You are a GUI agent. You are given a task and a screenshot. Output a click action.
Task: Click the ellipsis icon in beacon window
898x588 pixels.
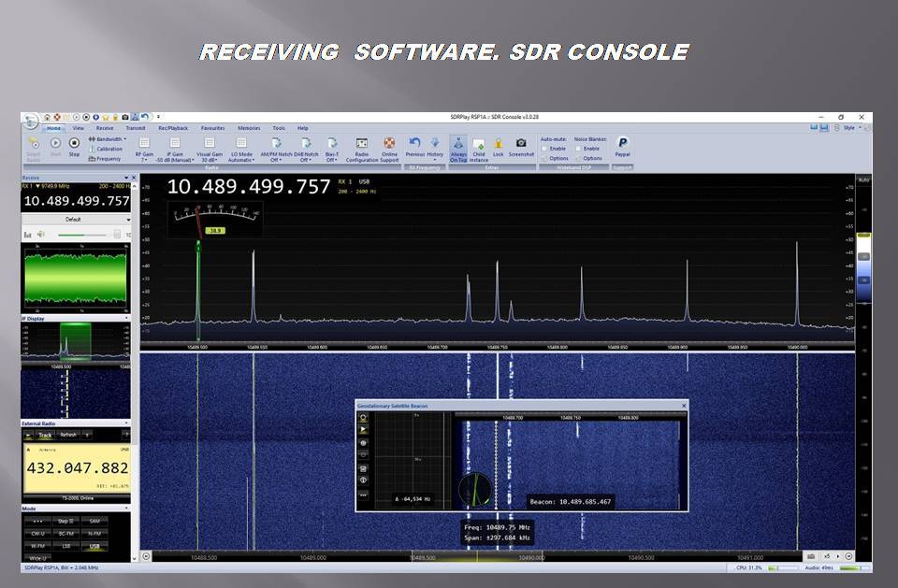[x=363, y=495]
